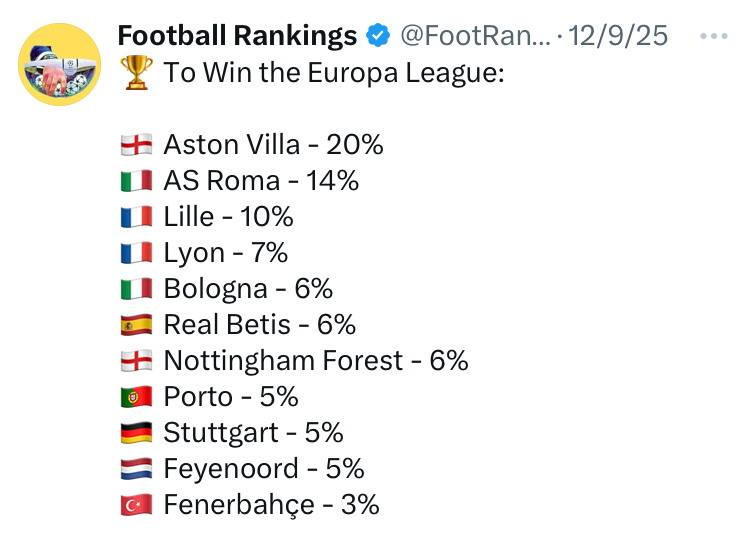Click the Spain flag beside Real Betis
The height and width of the screenshot is (544, 750).
[137, 324]
